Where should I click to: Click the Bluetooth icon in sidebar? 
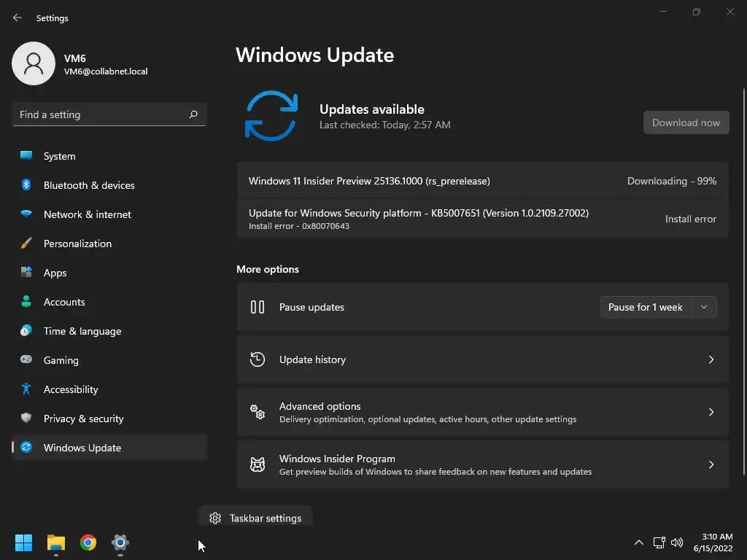[26, 184]
